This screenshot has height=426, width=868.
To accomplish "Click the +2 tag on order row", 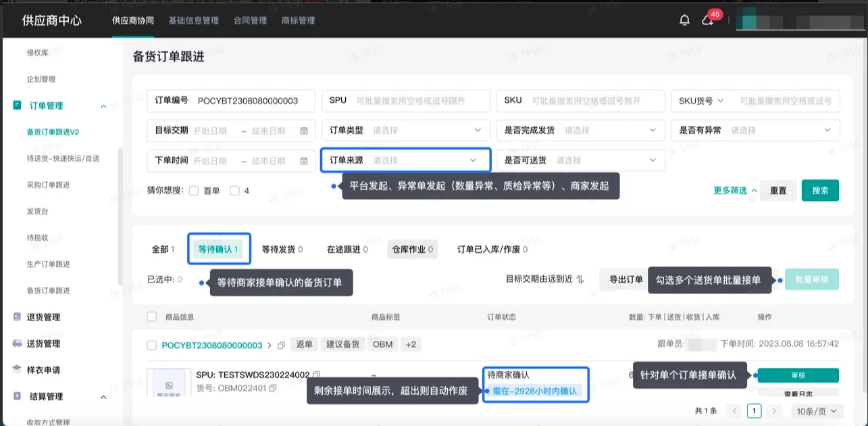I will tap(411, 345).
